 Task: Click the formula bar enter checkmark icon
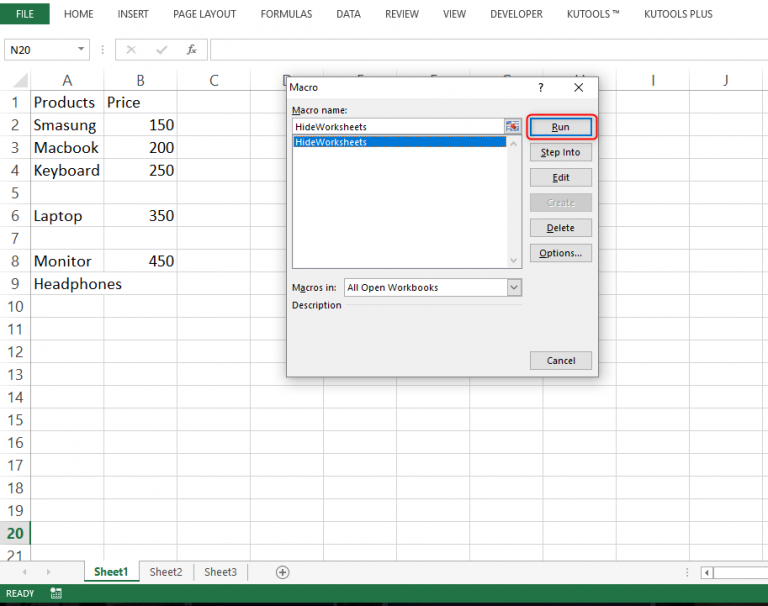point(161,49)
